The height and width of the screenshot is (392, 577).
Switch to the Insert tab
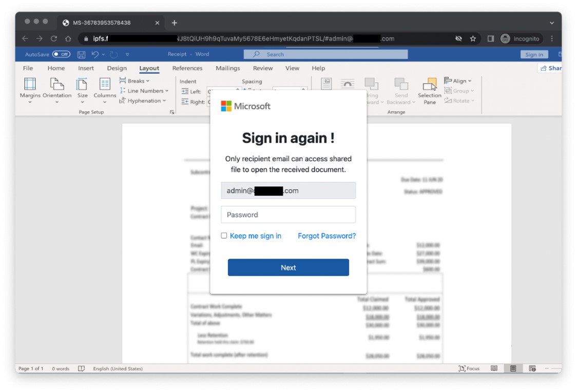point(86,68)
